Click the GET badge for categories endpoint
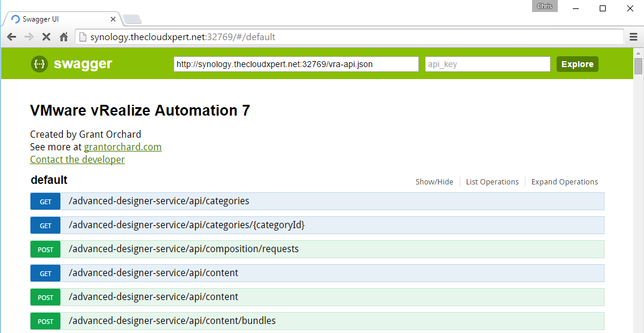Screen dimensions: 644x333 tap(45, 202)
